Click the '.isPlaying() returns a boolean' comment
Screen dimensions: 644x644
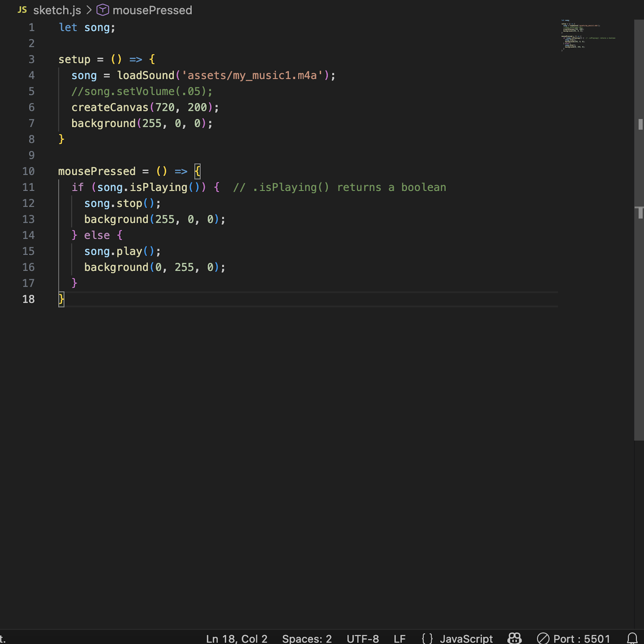coord(340,187)
